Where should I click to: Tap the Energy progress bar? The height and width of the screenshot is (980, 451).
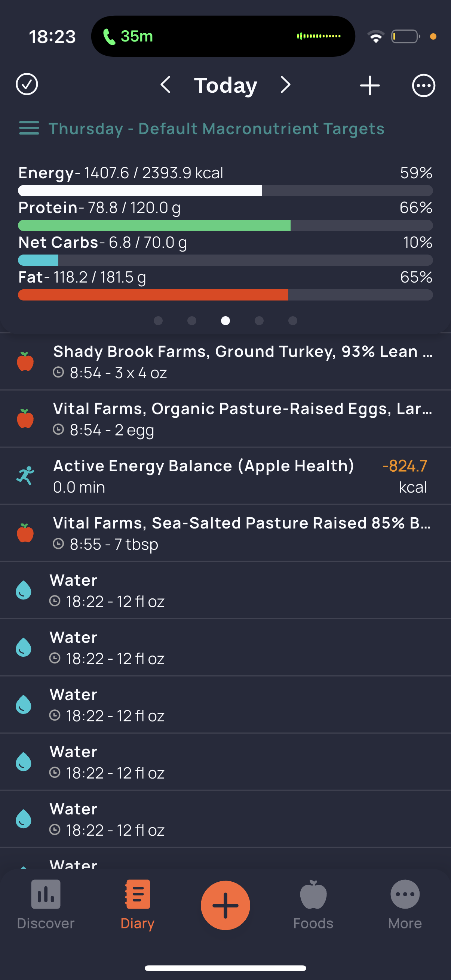[225, 191]
